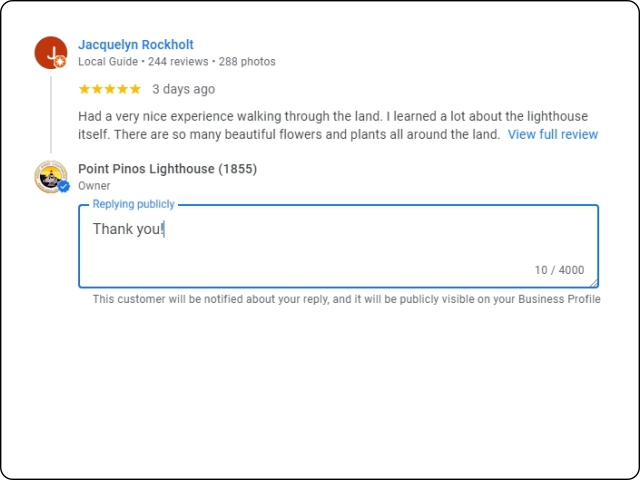
Task: Click the second yellow rating star
Action: [x=97, y=89]
